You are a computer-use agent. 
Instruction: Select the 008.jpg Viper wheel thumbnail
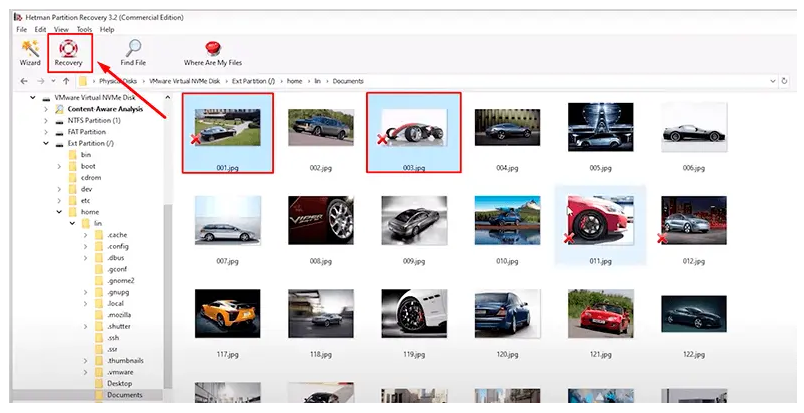coord(321,220)
